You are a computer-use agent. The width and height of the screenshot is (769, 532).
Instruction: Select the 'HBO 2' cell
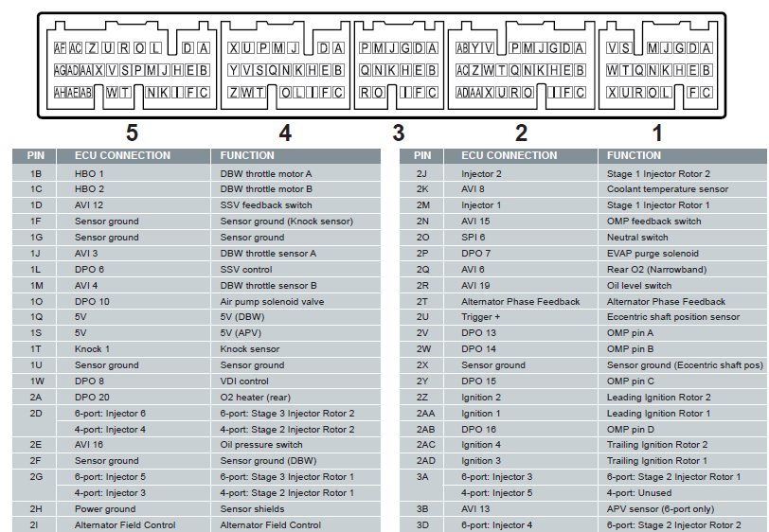[x=134, y=189]
